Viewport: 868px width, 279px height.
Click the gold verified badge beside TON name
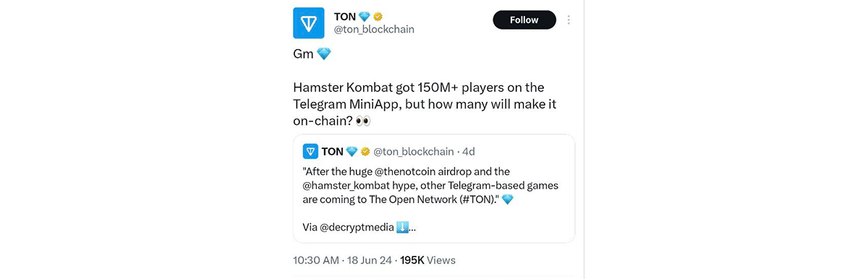(378, 17)
